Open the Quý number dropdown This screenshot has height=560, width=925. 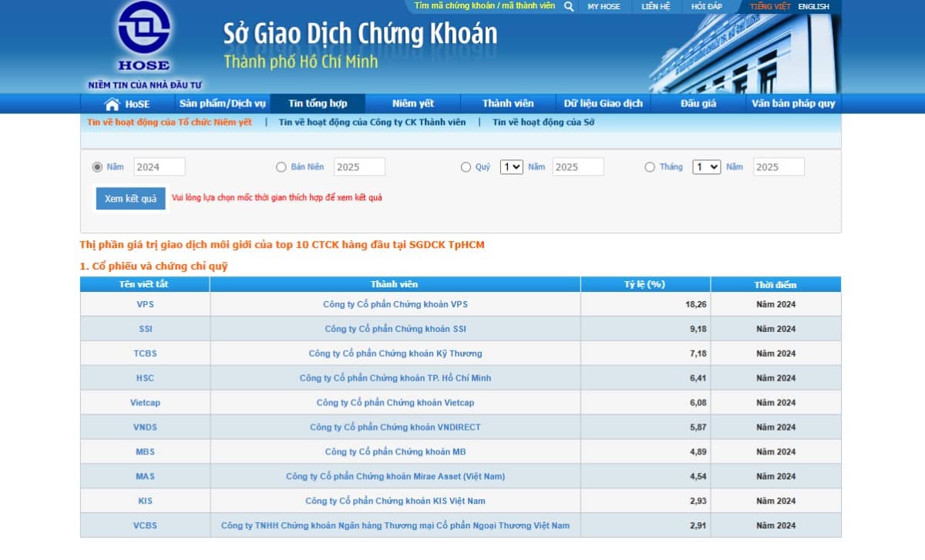[512, 167]
